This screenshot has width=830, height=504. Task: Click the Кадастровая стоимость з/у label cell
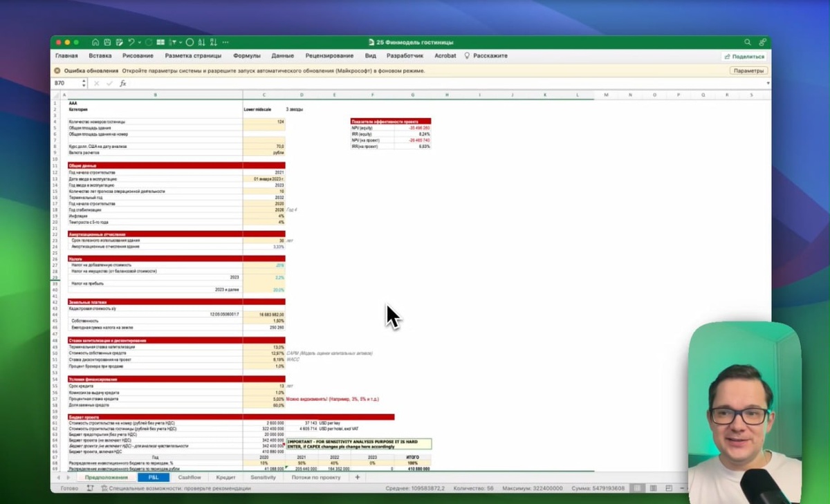155,308
